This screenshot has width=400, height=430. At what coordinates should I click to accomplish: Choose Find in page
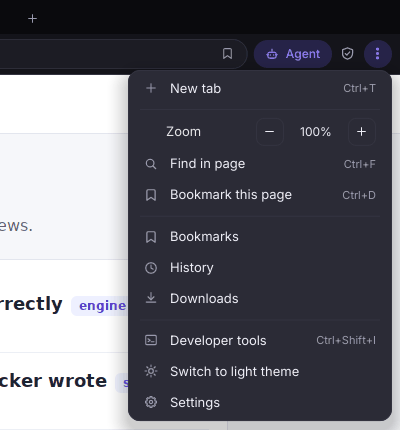pos(260,164)
